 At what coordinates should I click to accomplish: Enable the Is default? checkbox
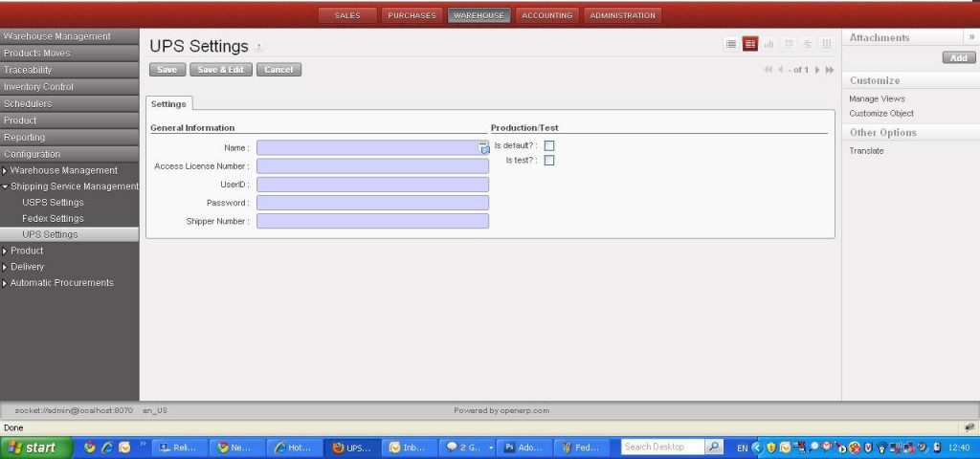[x=549, y=145]
